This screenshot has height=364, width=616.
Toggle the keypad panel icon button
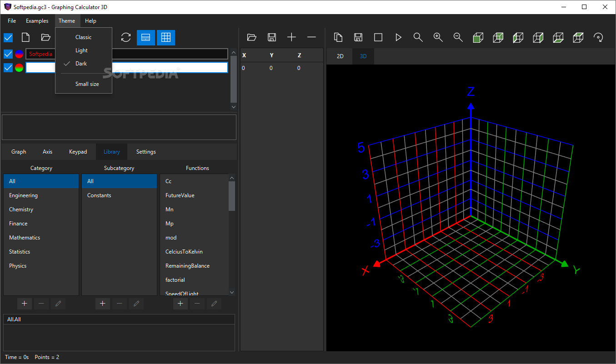click(x=146, y=37)
